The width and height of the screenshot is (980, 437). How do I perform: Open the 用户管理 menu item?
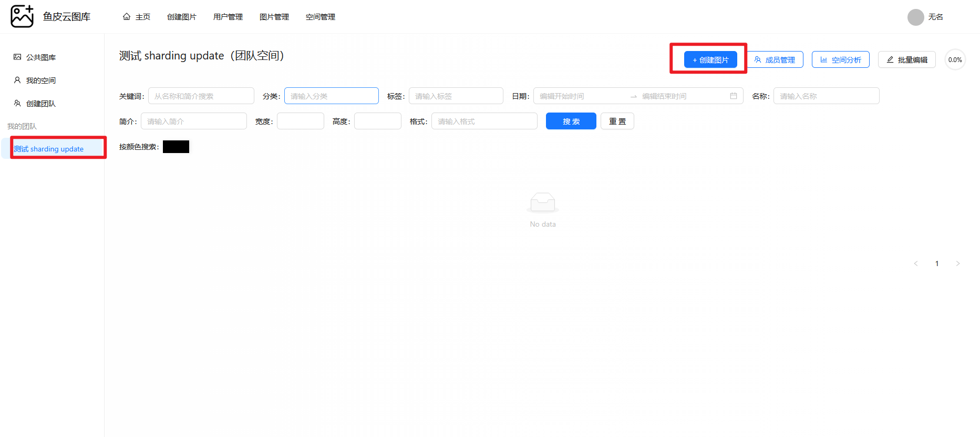click(x=228, y=17)
